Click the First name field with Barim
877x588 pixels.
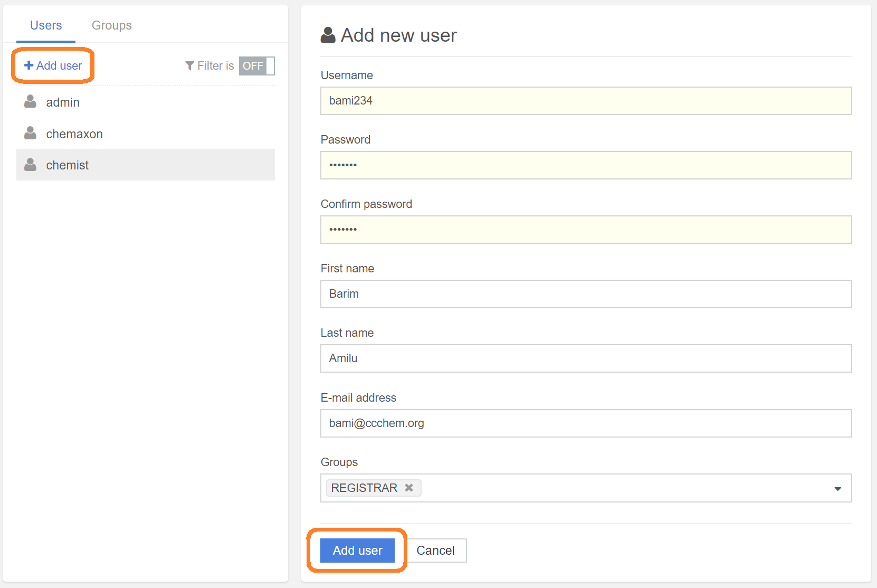(586, 294)
